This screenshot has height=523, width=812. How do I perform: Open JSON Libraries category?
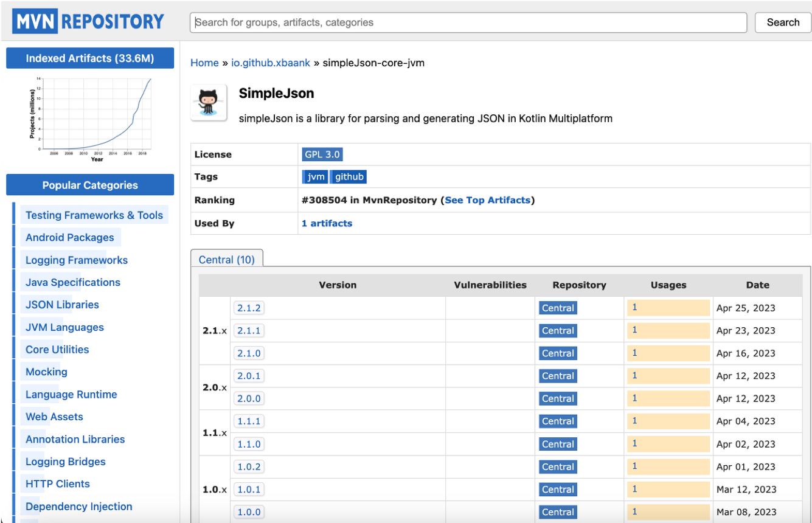(x=62, y=305)
